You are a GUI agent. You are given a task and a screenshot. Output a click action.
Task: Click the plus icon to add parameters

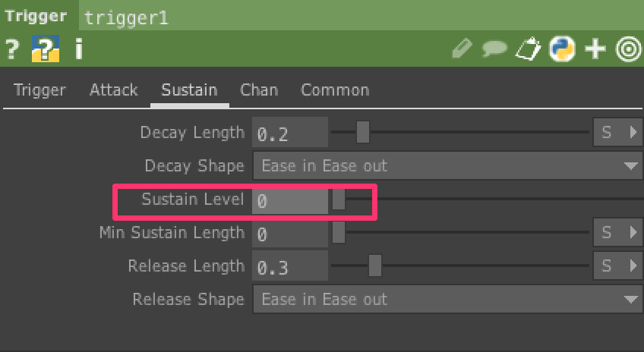(595, 50)
